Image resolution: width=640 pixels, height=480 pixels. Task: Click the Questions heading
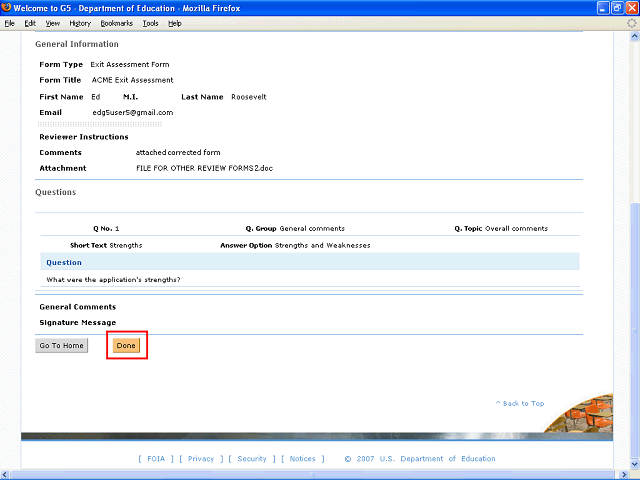pyautogui.click(x=56, y=192)
